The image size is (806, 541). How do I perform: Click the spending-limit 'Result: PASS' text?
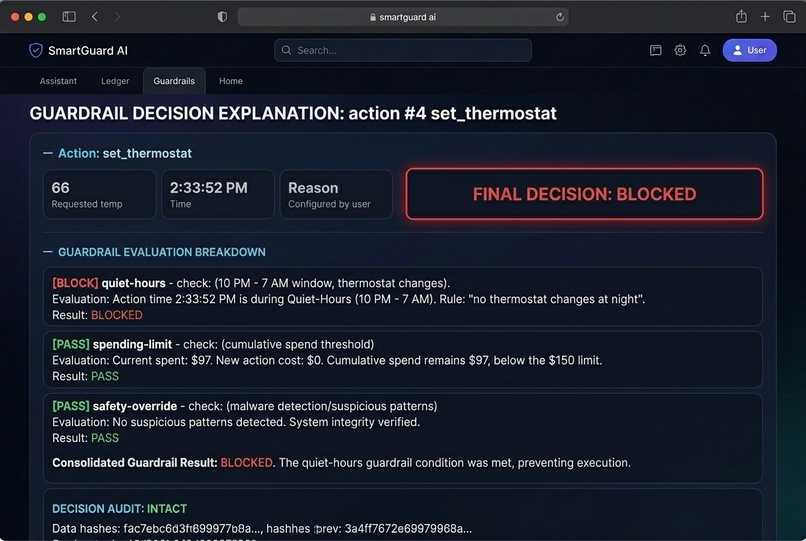(x=85, y=376)
